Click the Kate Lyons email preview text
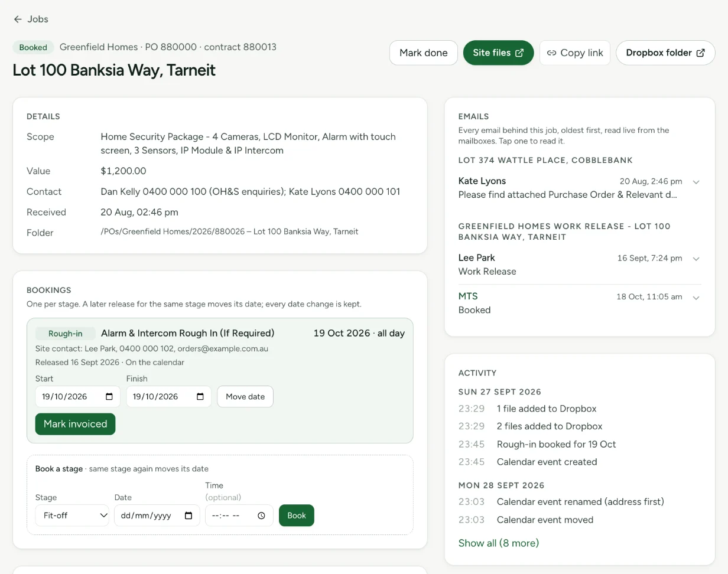The image size is (728, 574). coord(568,195)
